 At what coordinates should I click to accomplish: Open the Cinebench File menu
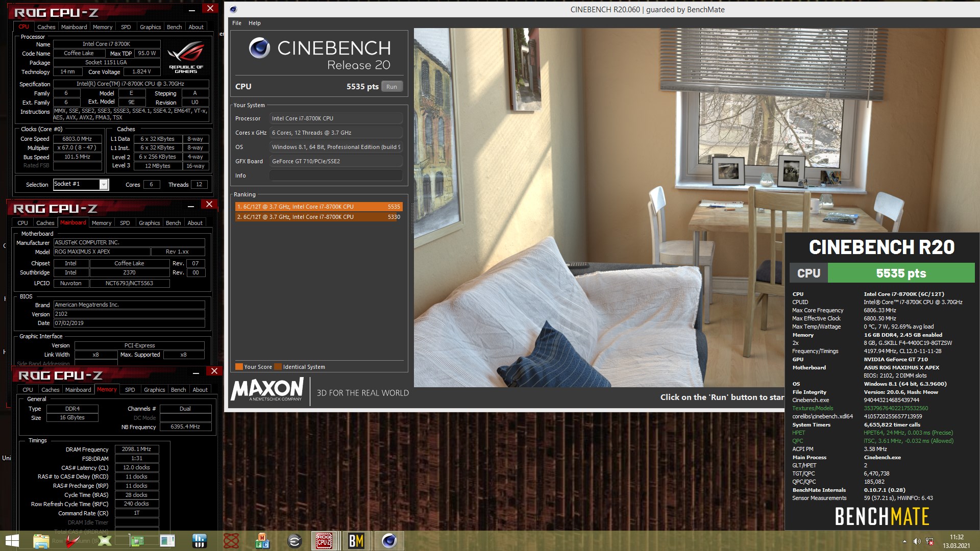point(237,23)
